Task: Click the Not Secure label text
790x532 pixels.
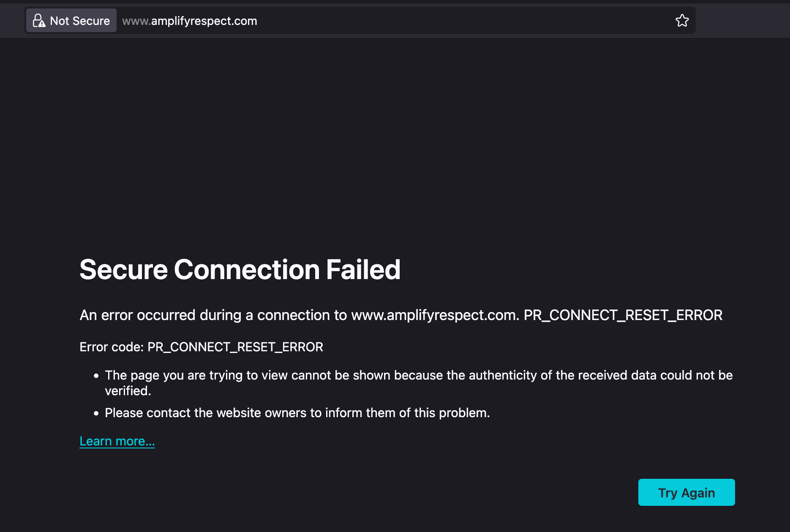Action: coord(80,21)
